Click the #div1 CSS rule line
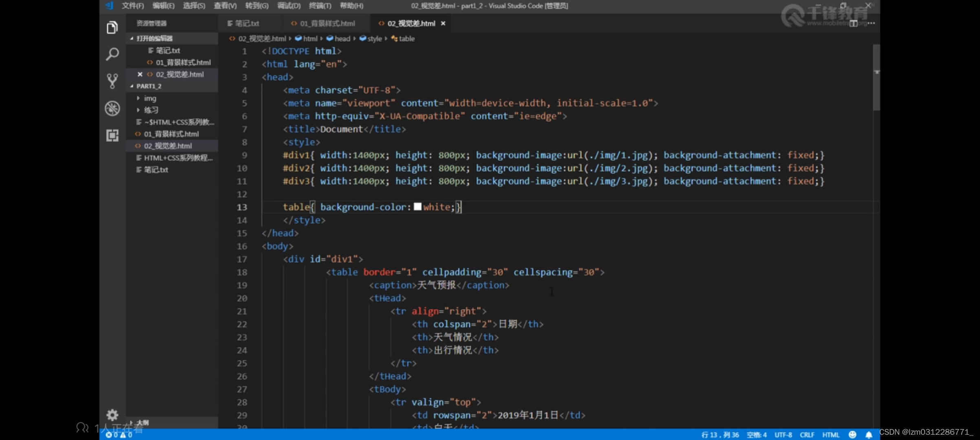The height and width of the screenshot is (440, 980). point(554,155)
